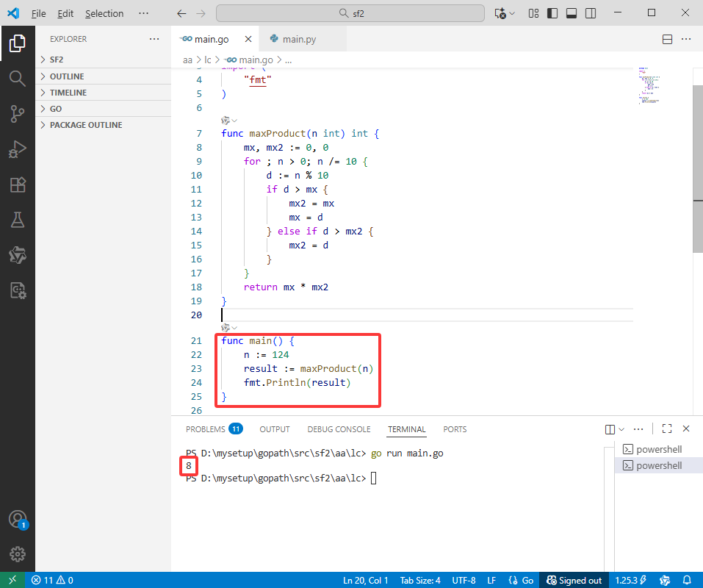Select the second highlighted powershell terminal
This screenshot has height=588, width=703.
click(658, 465)
